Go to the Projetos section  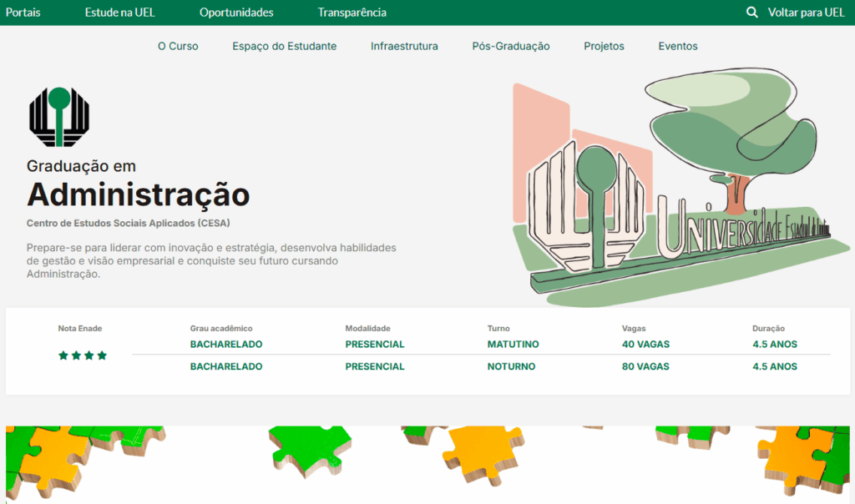tap(604, 46)
